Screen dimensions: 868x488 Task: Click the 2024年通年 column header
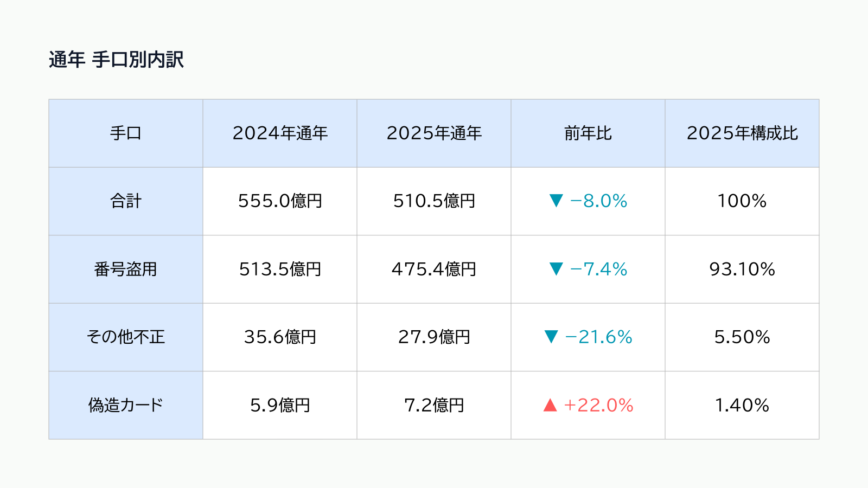pyautogui.click(x=280, y=133)
